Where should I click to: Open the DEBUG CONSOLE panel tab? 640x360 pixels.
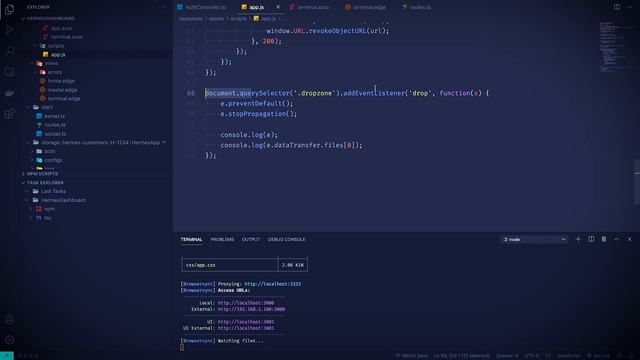click(x=286, y=240)
